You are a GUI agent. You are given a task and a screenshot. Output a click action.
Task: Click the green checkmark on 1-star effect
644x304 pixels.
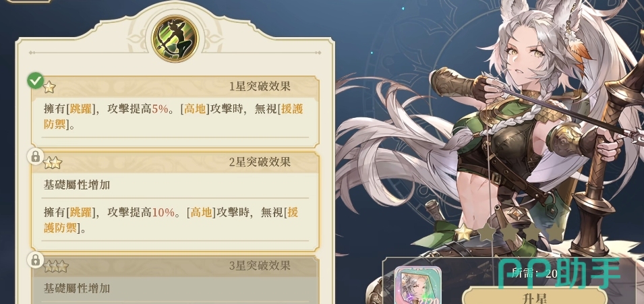point(36,80)
